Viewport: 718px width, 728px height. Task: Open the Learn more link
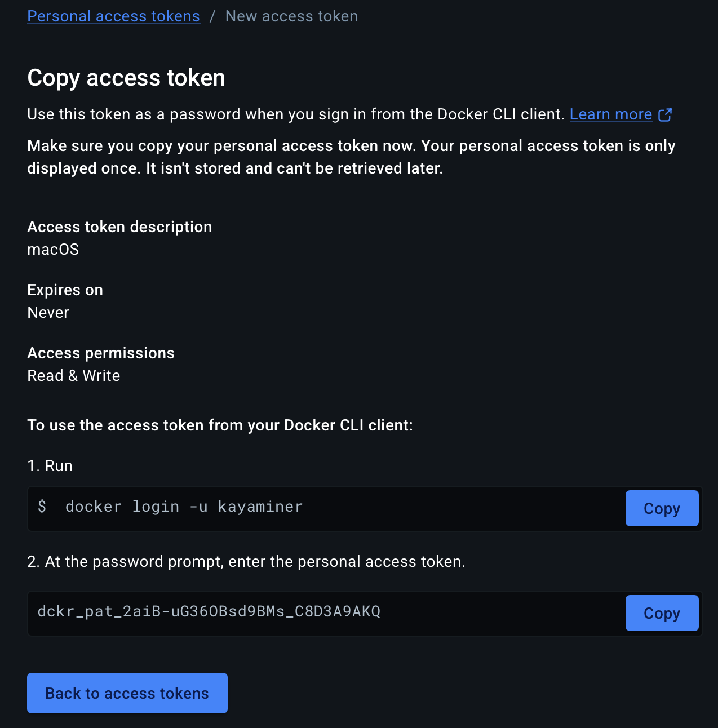point(611,114)
